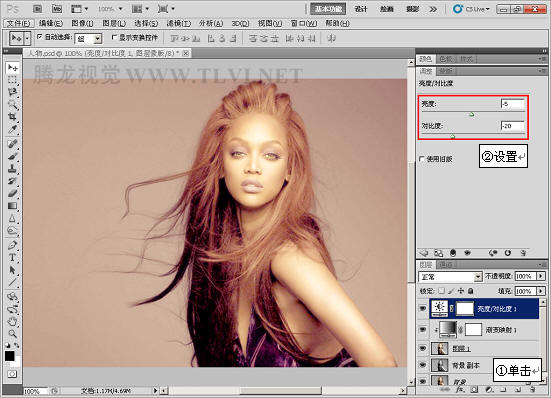Hide the 亮度/对比度 1 layer
The width and height of the screenshot is (551, 398).
423,308
